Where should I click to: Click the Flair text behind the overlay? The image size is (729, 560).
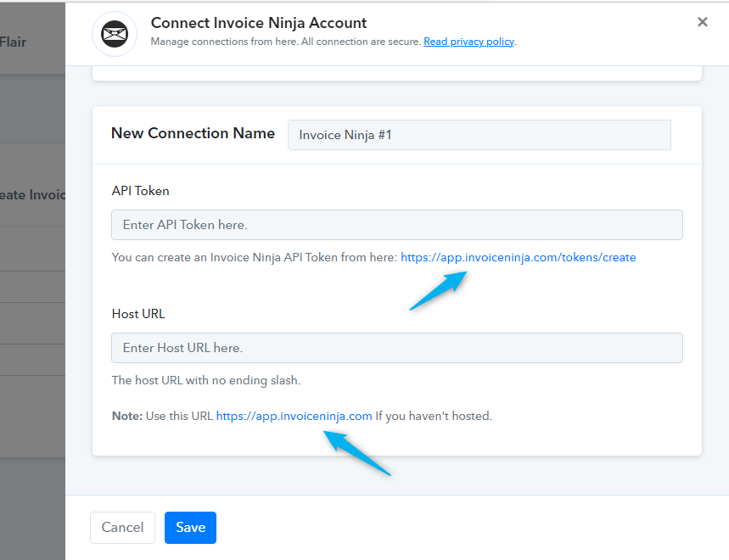tap(13, 42)
